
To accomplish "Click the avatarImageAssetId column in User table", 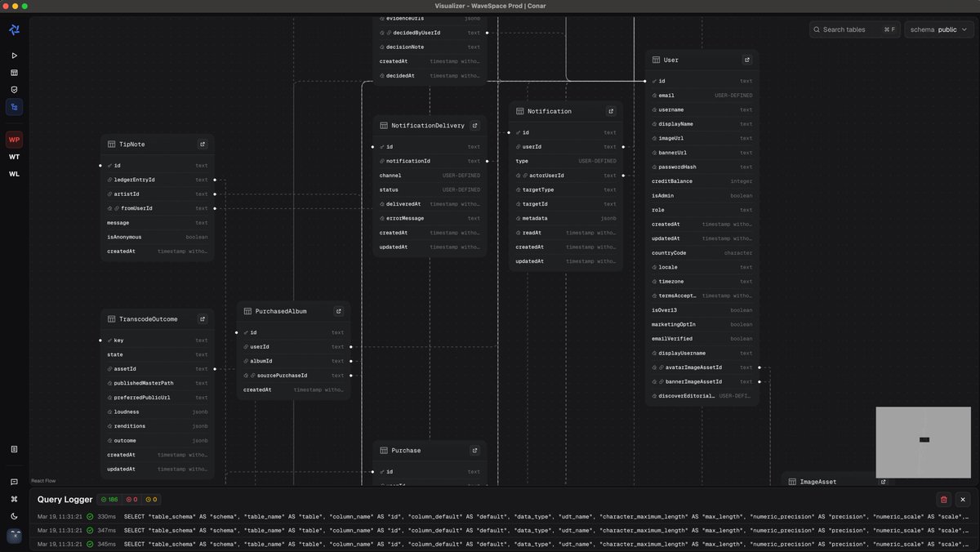I will (x=702, y=367).
